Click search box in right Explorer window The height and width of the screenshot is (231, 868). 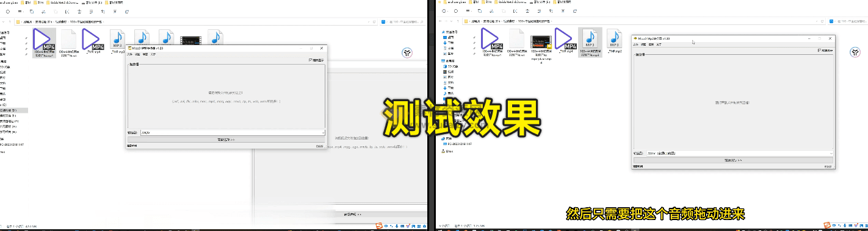tap(848, 21)
